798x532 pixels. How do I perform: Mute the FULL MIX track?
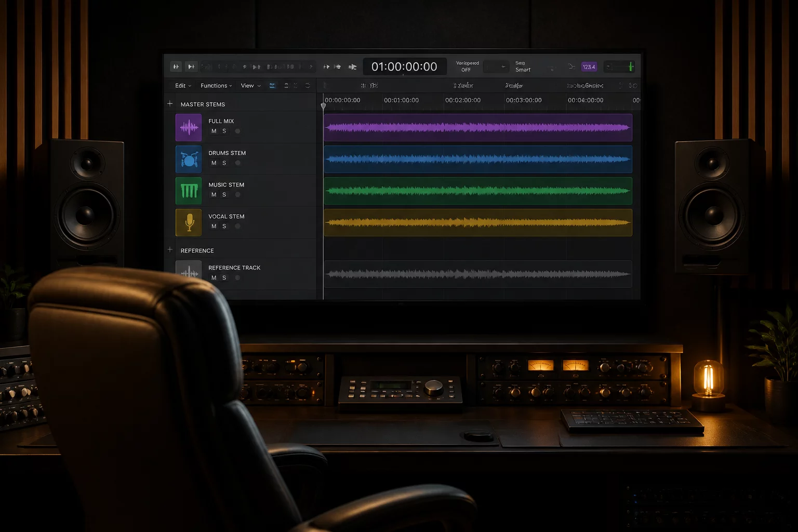click(214, 131)
